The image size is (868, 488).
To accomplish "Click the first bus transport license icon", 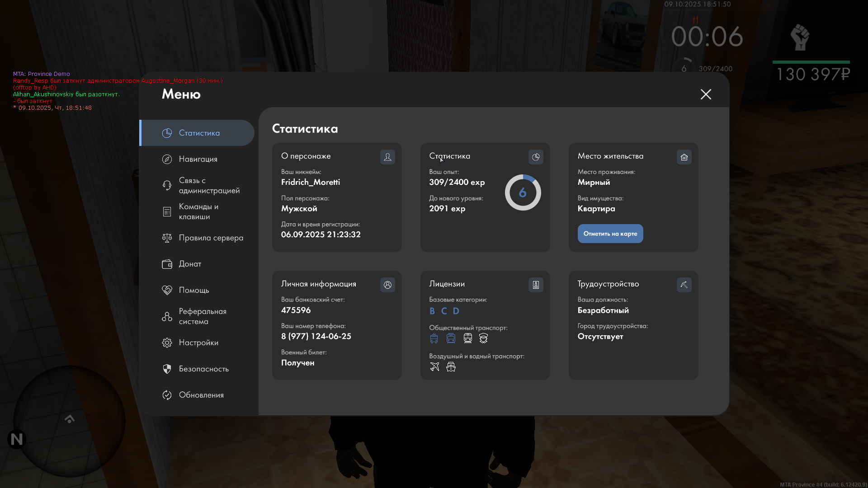I will click(434, 338).
